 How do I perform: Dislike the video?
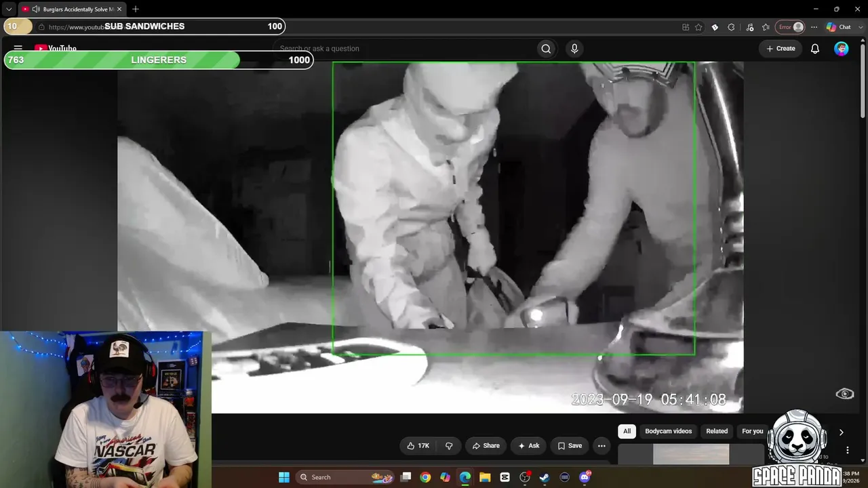pos(449,446)
